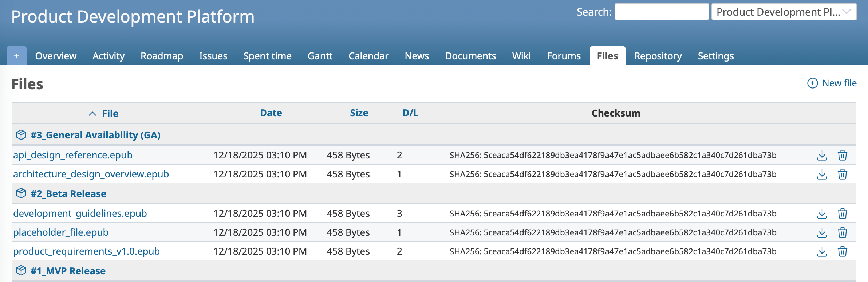Click download count 3 for development_guidelines.epub
This screenshot has width=868, height=282.
point(399,214)
